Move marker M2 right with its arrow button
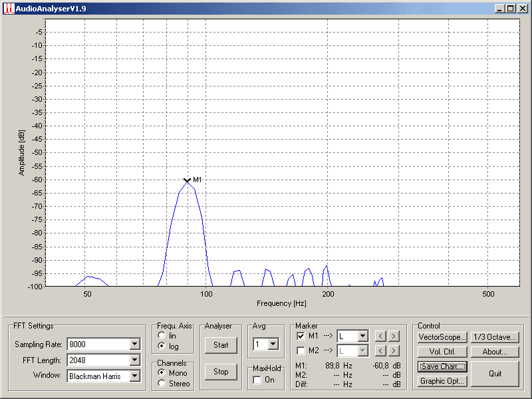532x399 pixels. 394,350
